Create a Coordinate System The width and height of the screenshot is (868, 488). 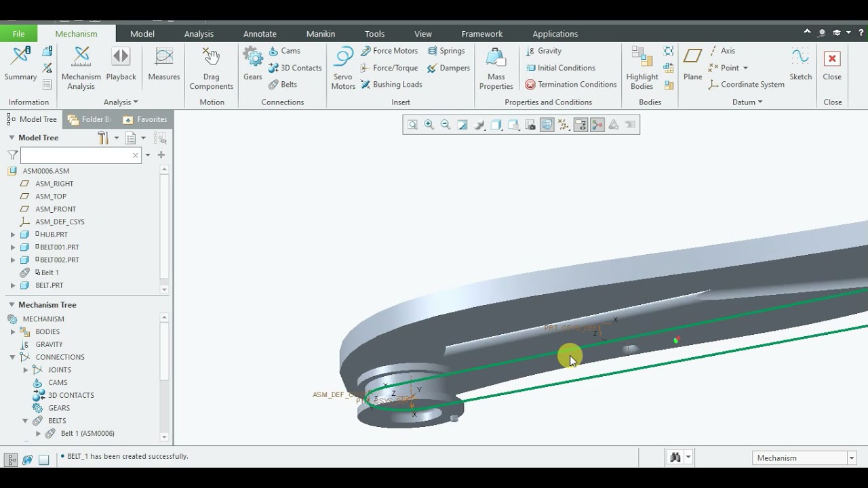(747, 85)
